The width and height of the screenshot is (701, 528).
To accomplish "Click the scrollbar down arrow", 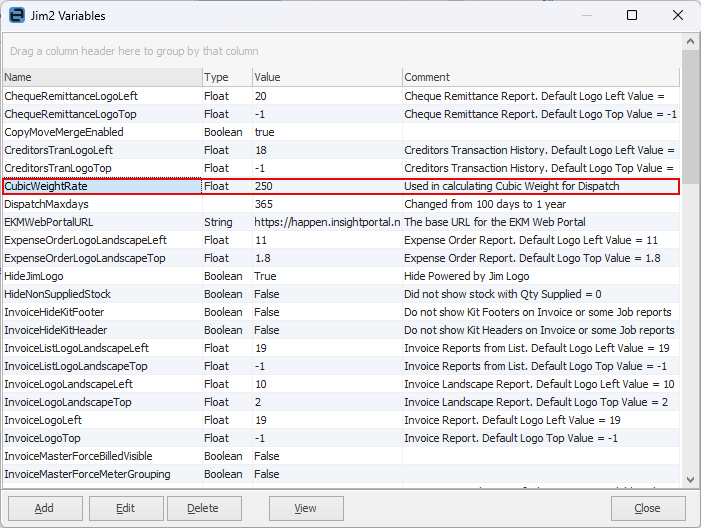I will 690,480.
